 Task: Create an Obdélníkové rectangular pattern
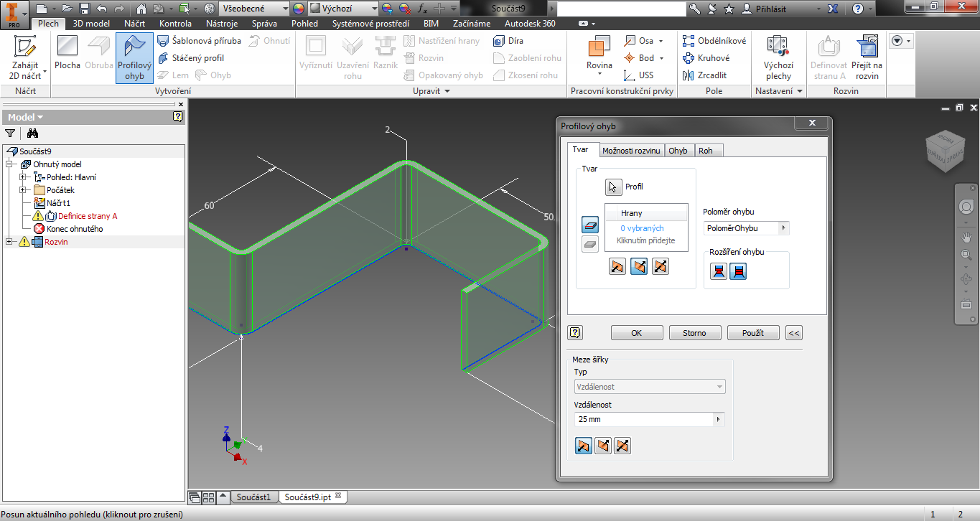point(714,41)
